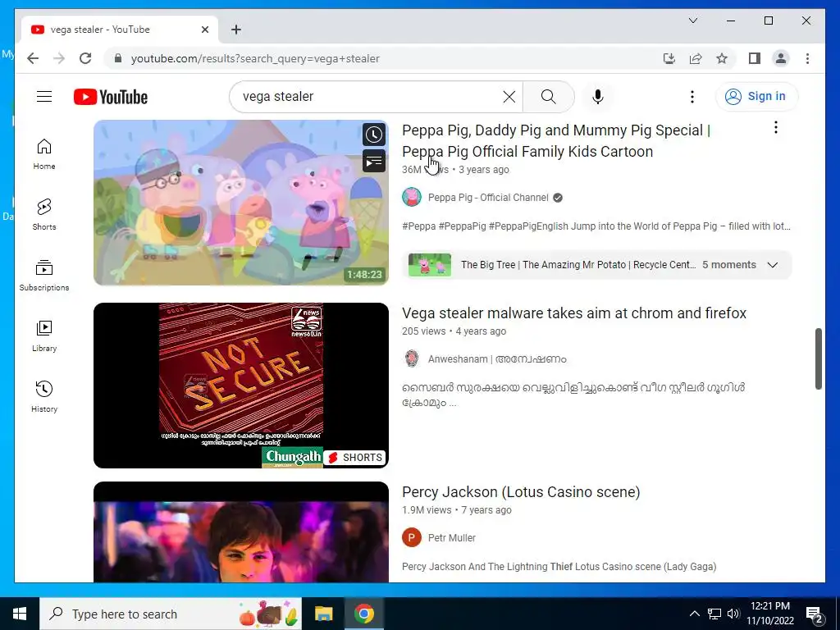Image resolution: width=840 pixels, height=630 pixels.
Task: Click the 205 views • 4 years ago text
Action: pyautogui.click(x=454, y=331)
